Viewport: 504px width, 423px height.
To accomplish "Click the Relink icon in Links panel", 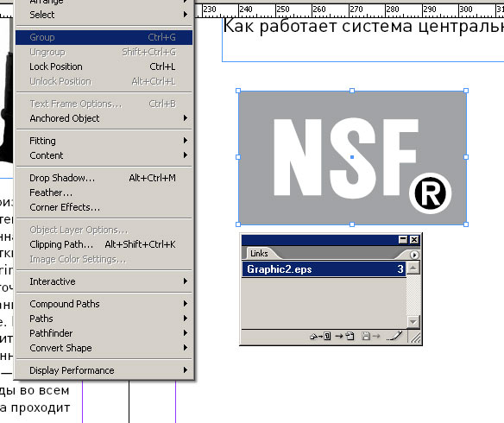I will [320, 336].
